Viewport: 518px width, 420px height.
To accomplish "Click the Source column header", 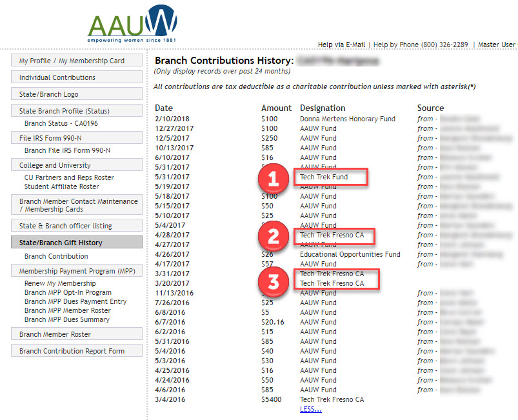I will (430, 108).
